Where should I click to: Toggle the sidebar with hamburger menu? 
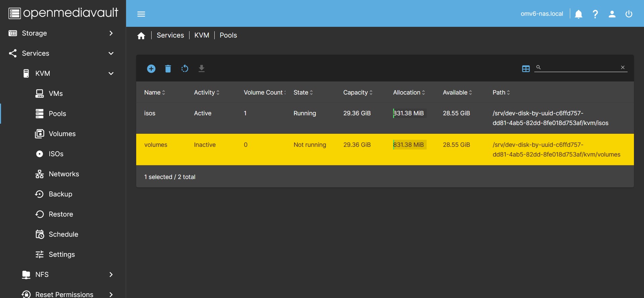[141, 14]
